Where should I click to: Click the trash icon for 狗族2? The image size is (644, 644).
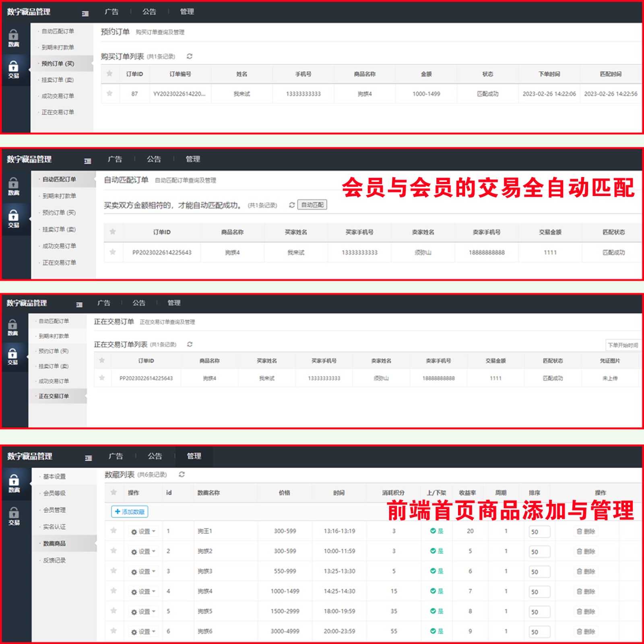pos(580,551)
